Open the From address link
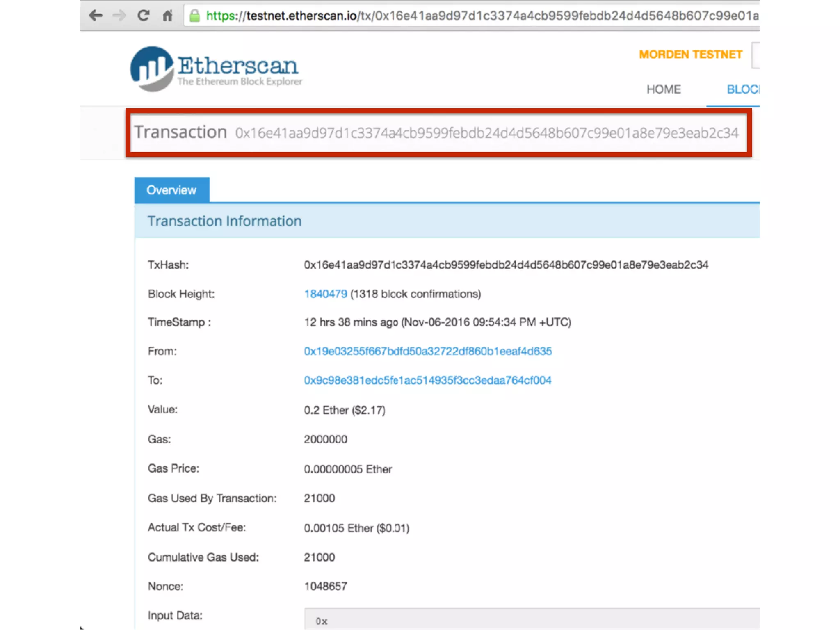Image resolution: width=840 pixels, height=630 pixels. point(427,352)
